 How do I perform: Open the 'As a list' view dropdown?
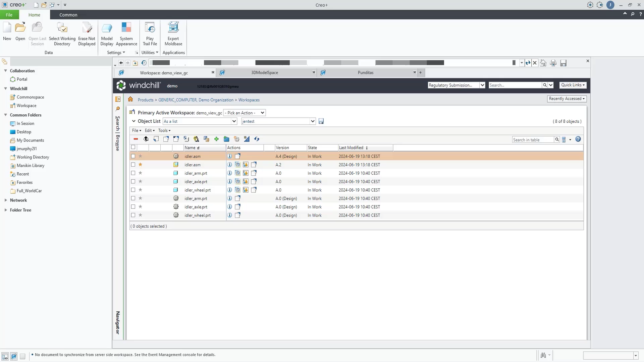[x=200, y=121]
